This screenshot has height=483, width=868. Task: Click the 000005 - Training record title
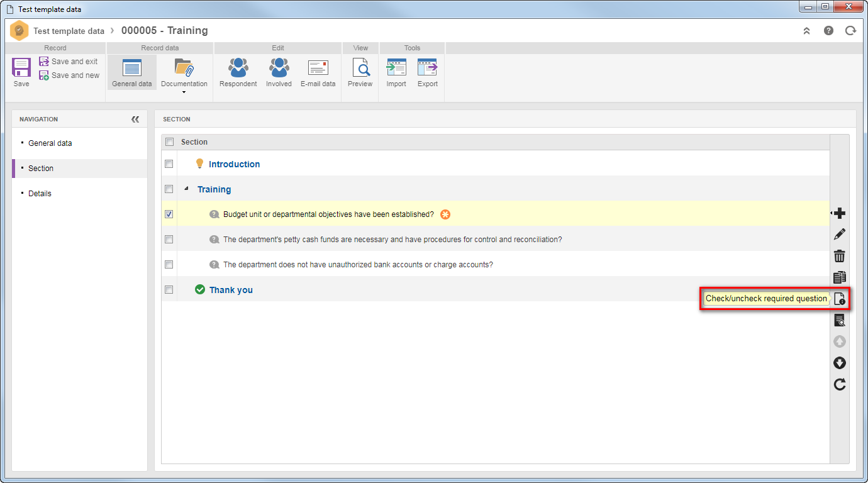(165, 30)
